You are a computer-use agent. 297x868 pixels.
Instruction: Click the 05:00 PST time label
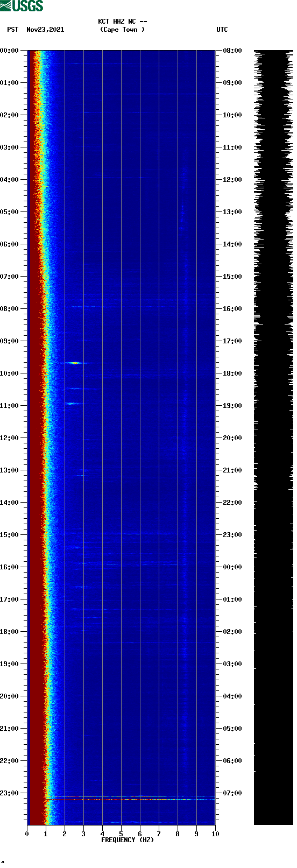10,212
